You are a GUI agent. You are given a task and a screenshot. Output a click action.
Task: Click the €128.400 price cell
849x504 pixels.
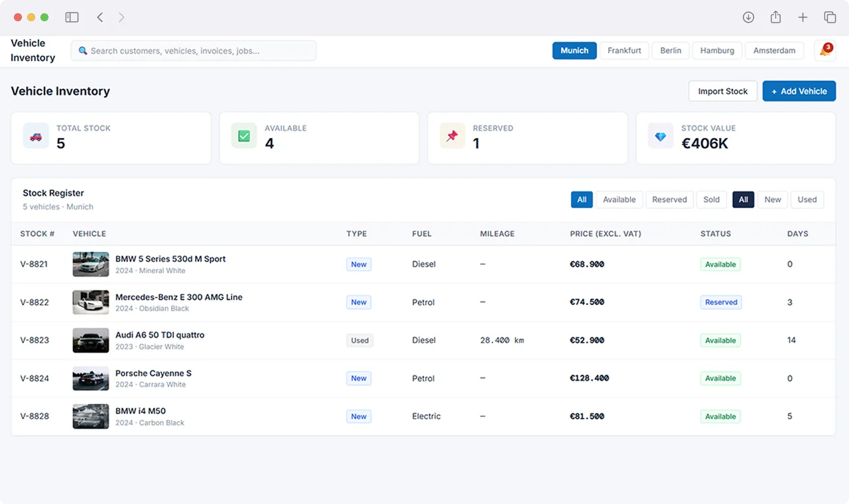coord(589,378)
